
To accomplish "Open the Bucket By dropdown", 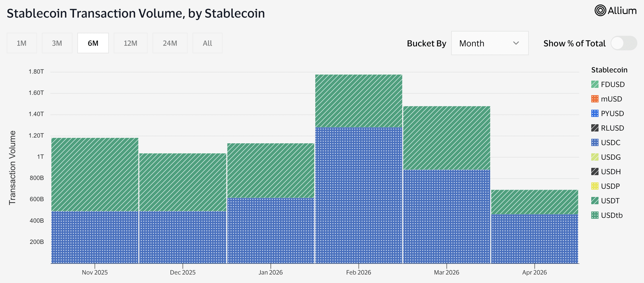I will (489, 43).
